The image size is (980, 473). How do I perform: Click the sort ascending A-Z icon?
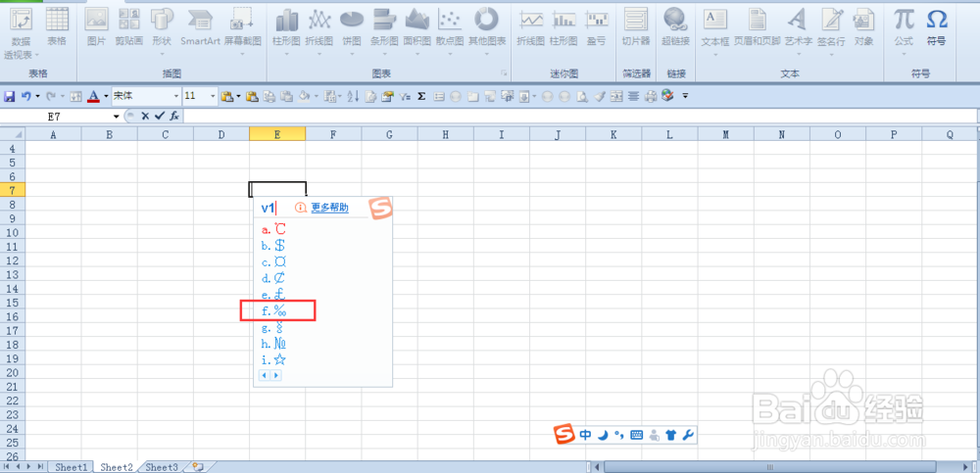click(353, 96)
